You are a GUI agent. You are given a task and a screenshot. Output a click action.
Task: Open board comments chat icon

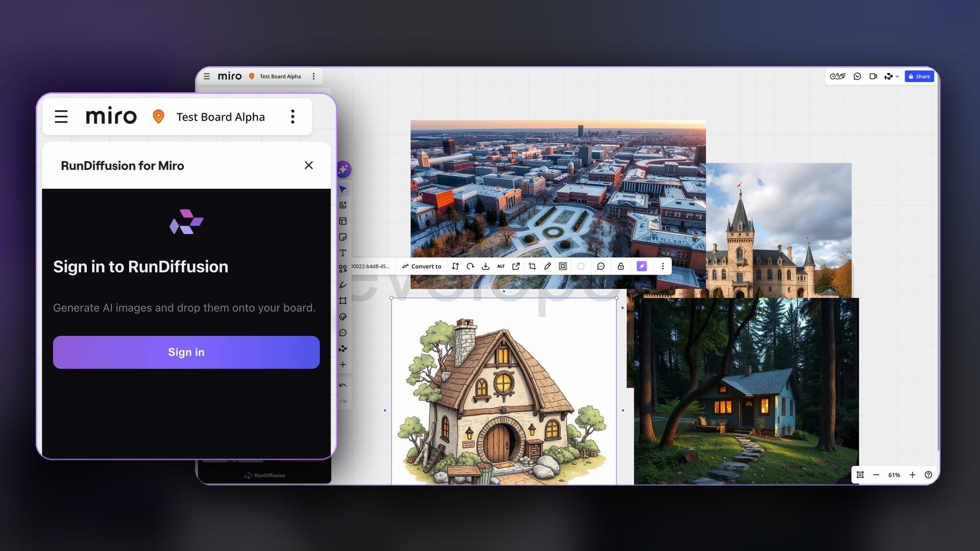pos(857,77)
